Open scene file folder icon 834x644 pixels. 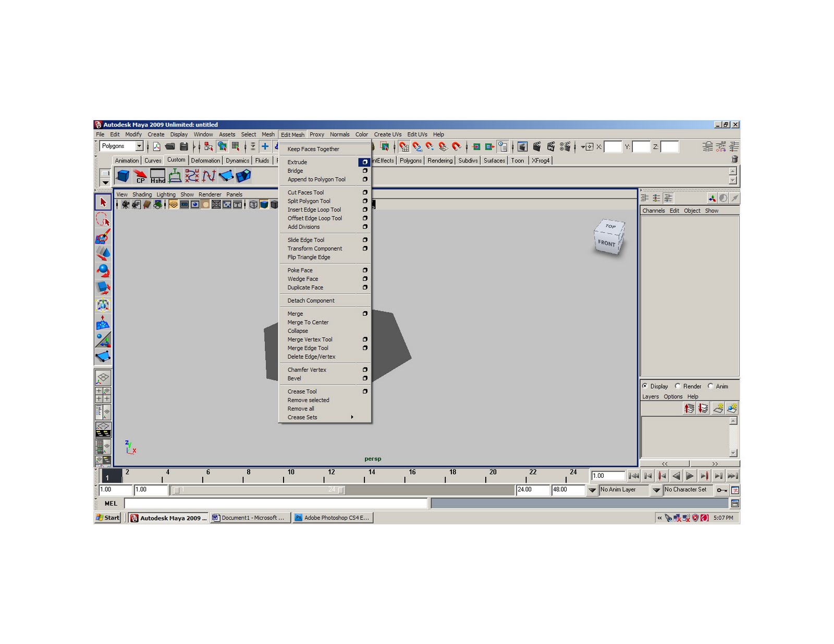(170, 147)
